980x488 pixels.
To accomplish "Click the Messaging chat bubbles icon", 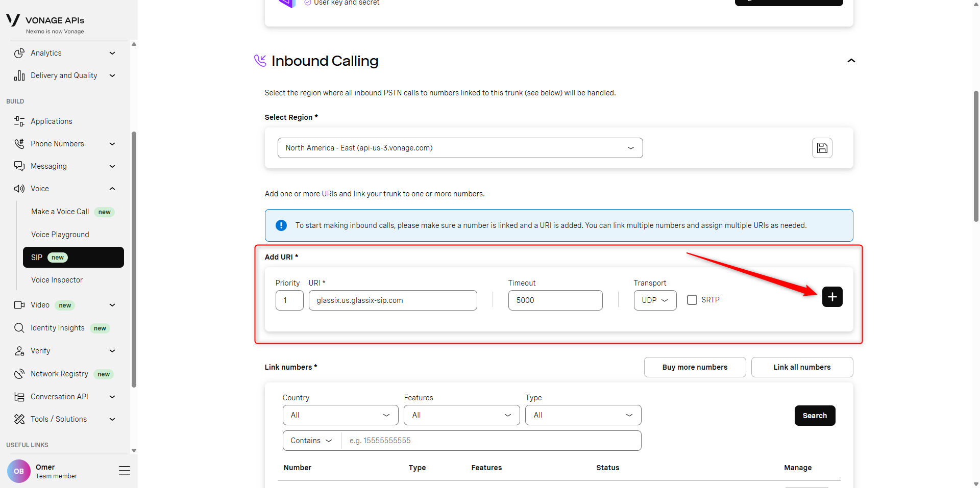I will pyautogui.click(x=19, y=166).
